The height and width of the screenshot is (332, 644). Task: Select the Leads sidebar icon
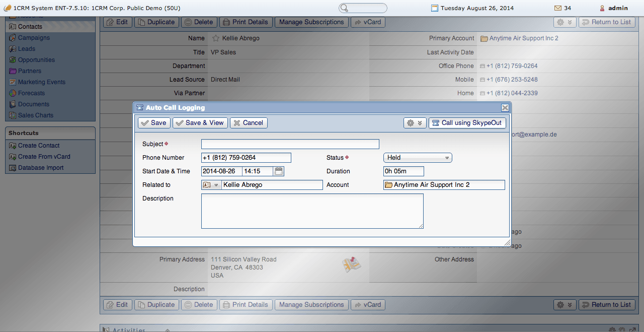(x=12, y=48)
